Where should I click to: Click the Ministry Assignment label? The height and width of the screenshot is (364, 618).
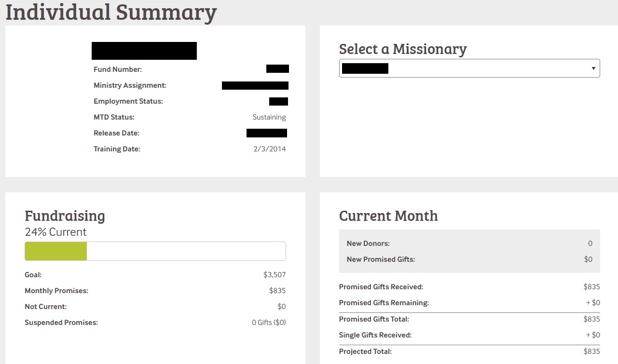click(130, 85)
